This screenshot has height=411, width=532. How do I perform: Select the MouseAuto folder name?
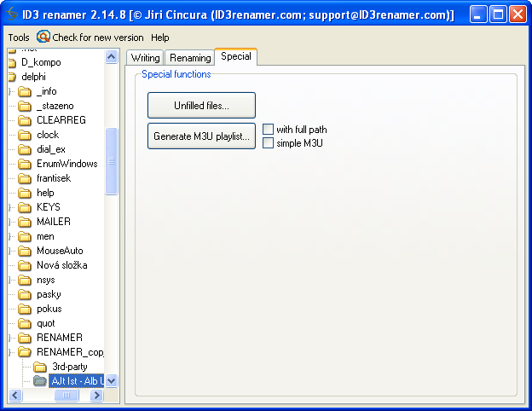click(60, 251)
